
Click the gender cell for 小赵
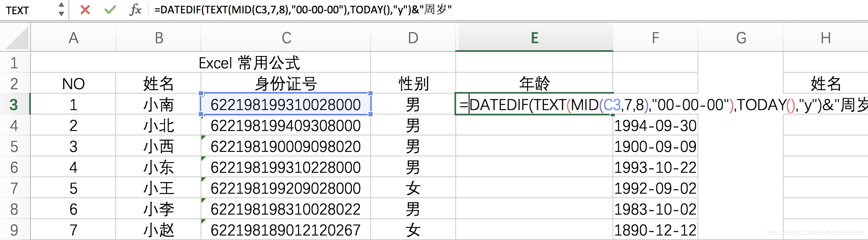[x=413, y=230]
